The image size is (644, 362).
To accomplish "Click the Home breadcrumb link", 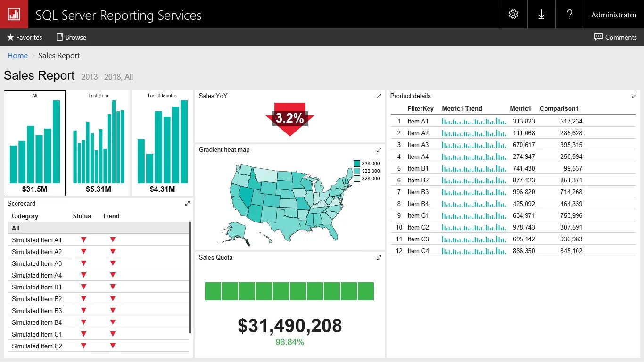I will (x=17, y=55).
